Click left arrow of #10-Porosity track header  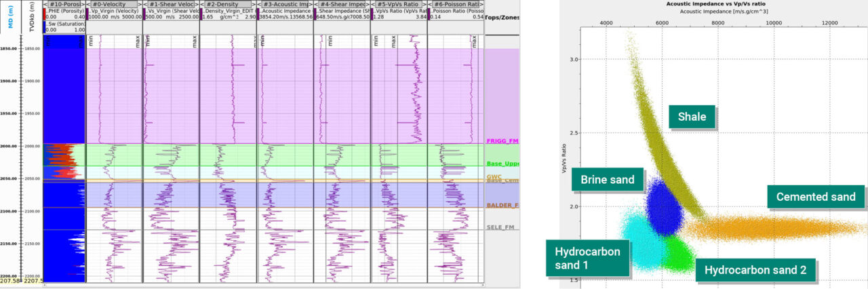[x=45, y=4]
